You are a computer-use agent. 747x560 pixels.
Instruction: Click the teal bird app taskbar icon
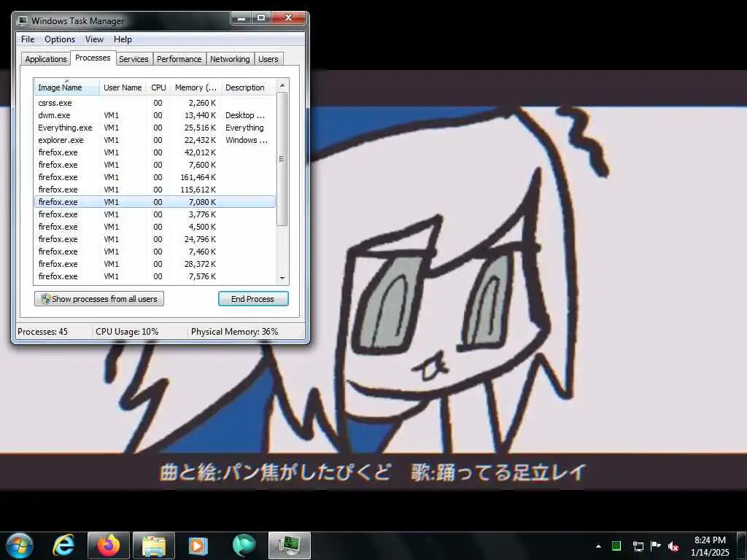pyautogui.click(x=244, y=545)
